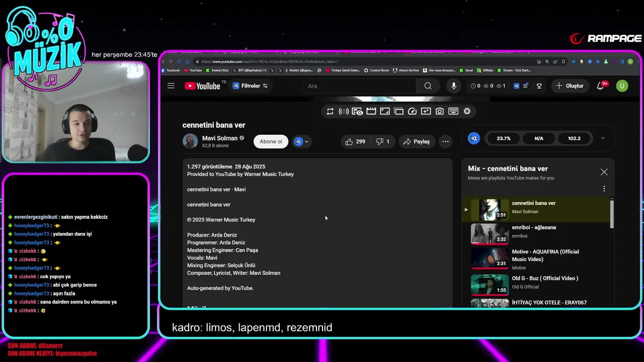Toggle theater frame mode icon
The width and height of the screenshot is (644, 362).
point(385,112)
